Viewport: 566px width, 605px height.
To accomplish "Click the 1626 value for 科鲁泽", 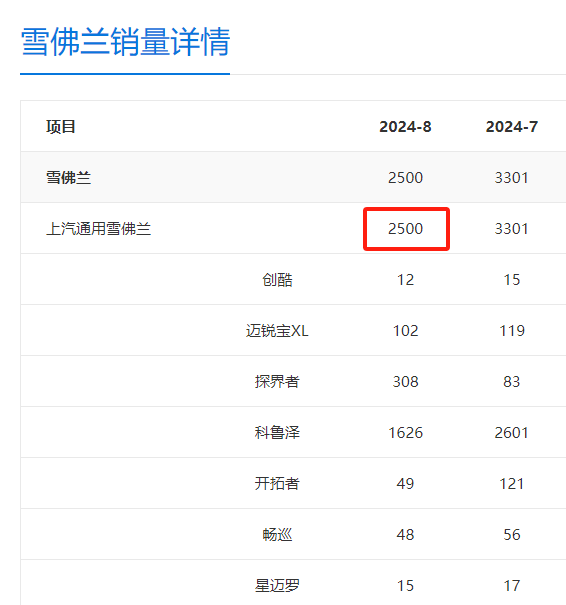I will [405, 433].
